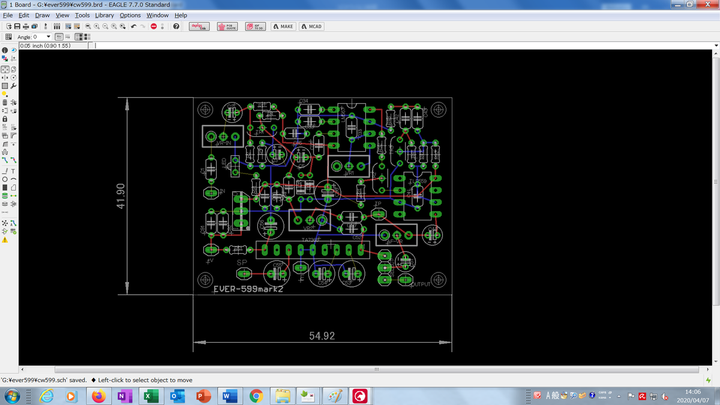
Task: Open the Options menu
Action: (130, 16)
